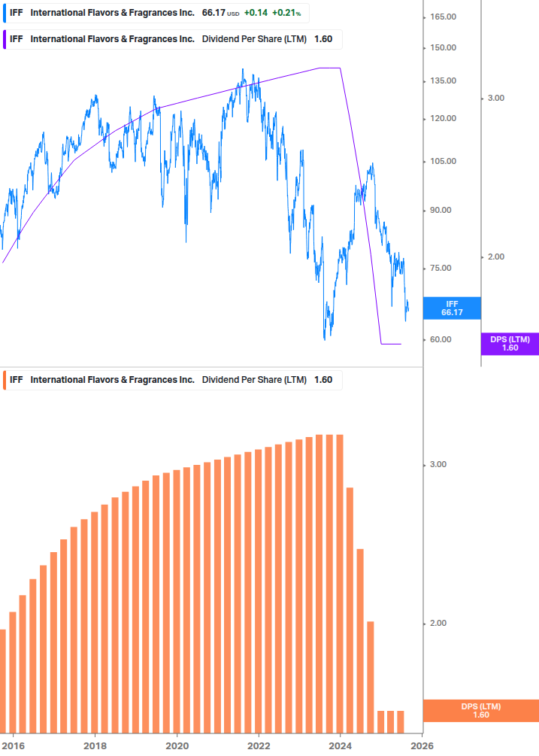Click the 2024 label on the time axis
The image size is (539, 756).
[341, 746]
